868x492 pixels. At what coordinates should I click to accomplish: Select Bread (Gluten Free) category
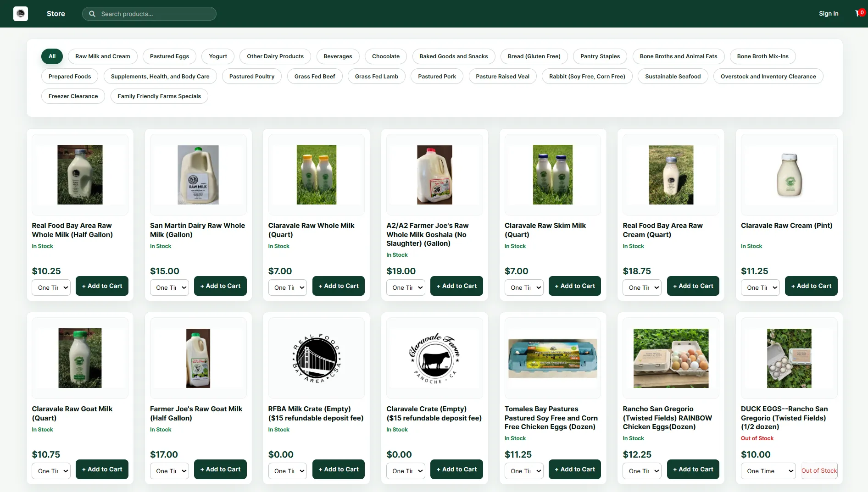tap(534, 56)
